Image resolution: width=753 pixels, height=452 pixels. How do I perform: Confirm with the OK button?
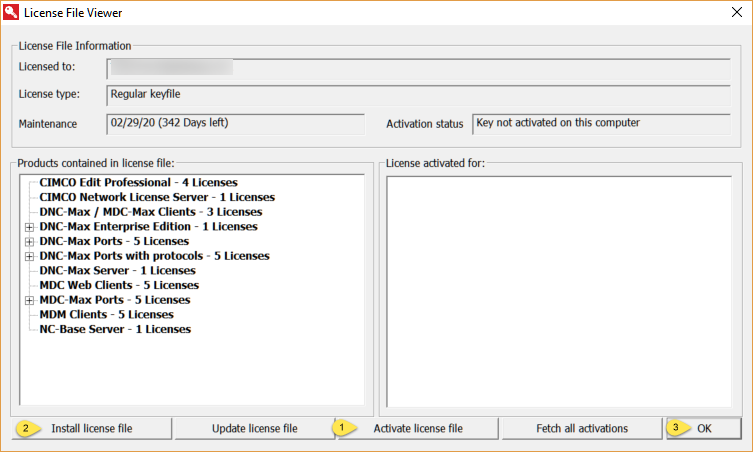tap(704, 428)
